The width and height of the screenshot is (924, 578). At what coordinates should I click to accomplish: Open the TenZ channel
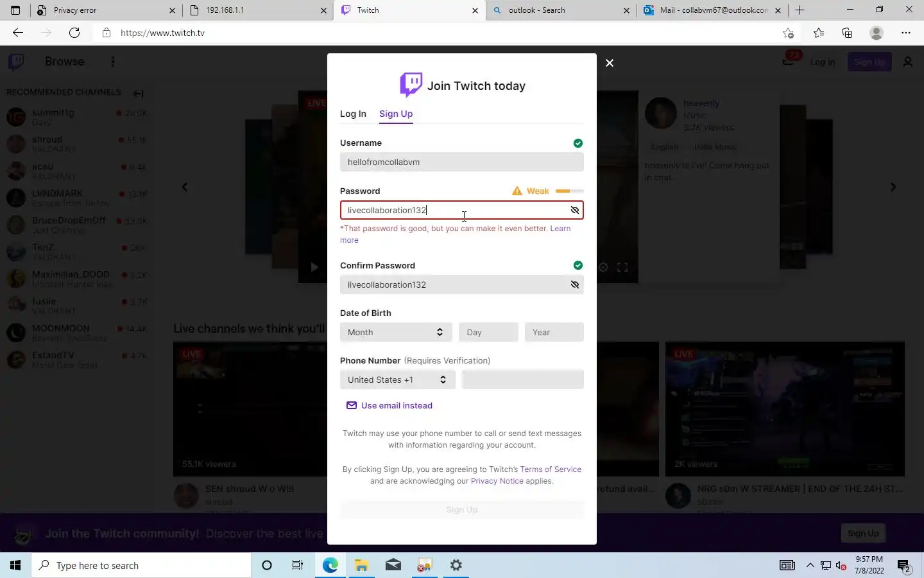click(x=77, y=252)
